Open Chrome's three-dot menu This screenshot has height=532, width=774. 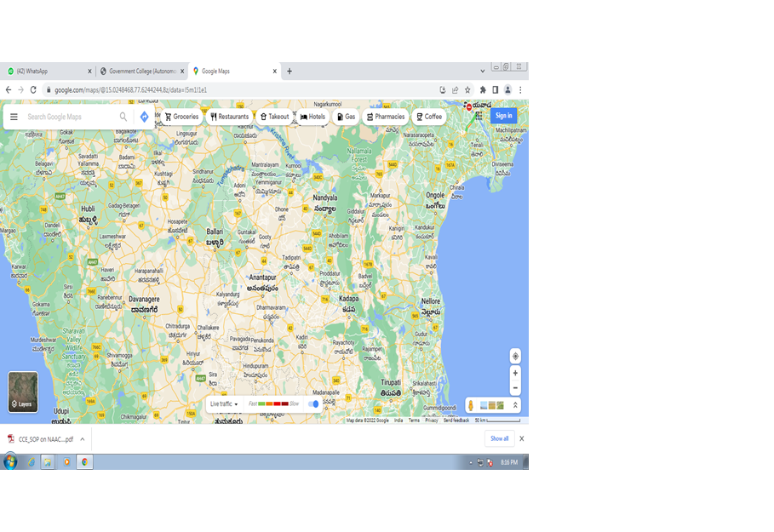520,90
